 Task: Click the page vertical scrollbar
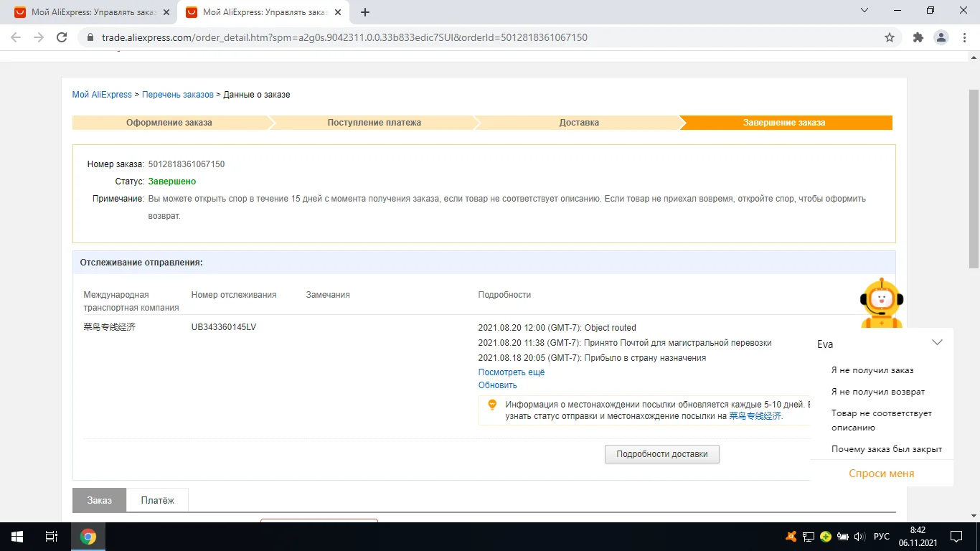(x=974, y=178)
